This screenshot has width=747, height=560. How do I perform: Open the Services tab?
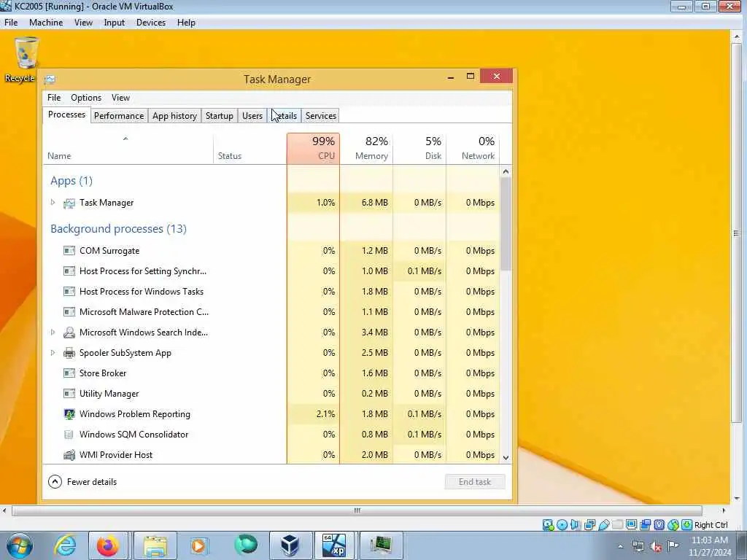click(x=321, y=116)
